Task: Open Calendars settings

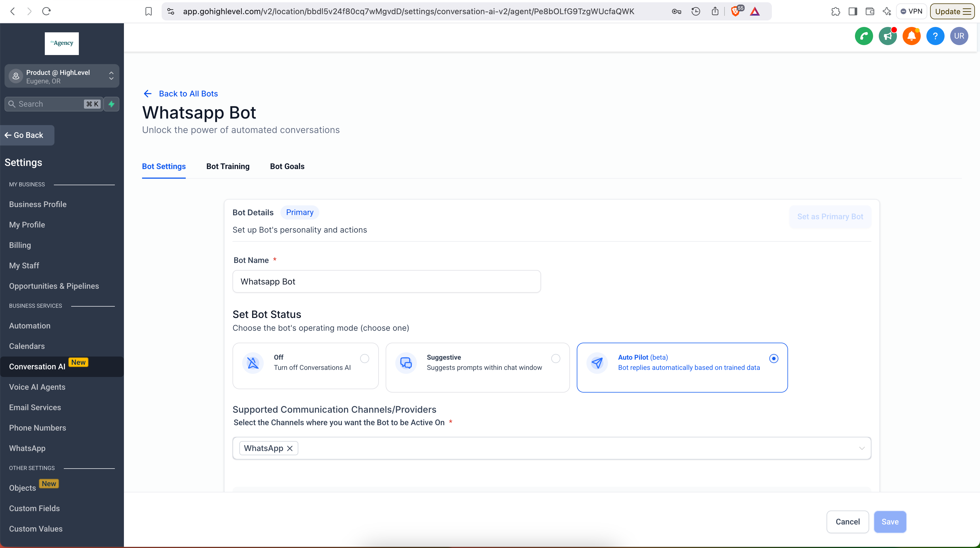Action: click(x=27, y=346)
